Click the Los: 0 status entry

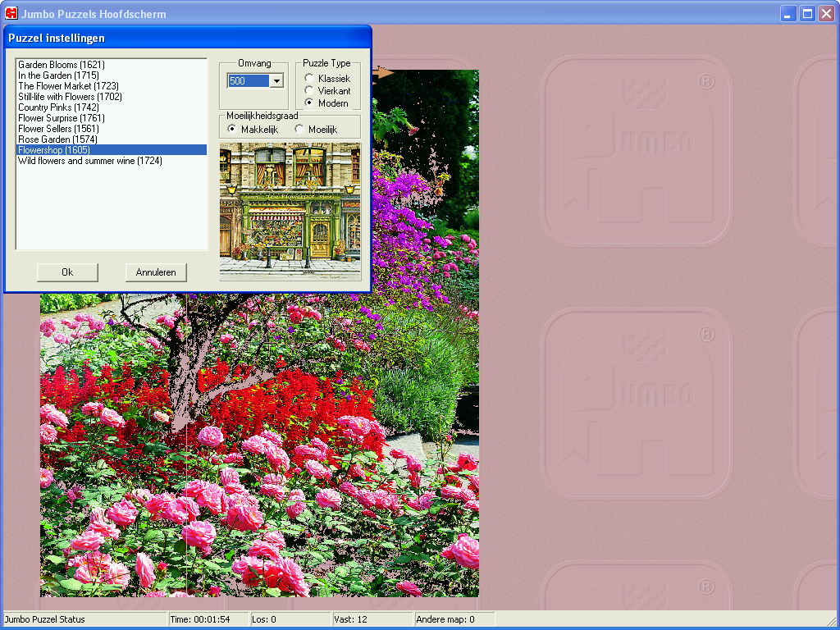[290, 619]
